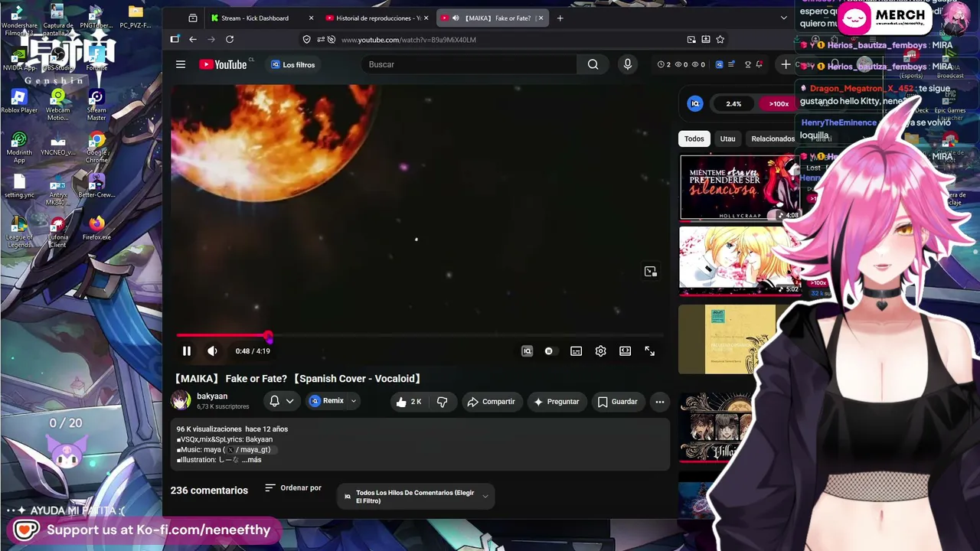Launch Roblox Player from desktop
This screenshot has width=980, height=551.
(x=19, y=100)
